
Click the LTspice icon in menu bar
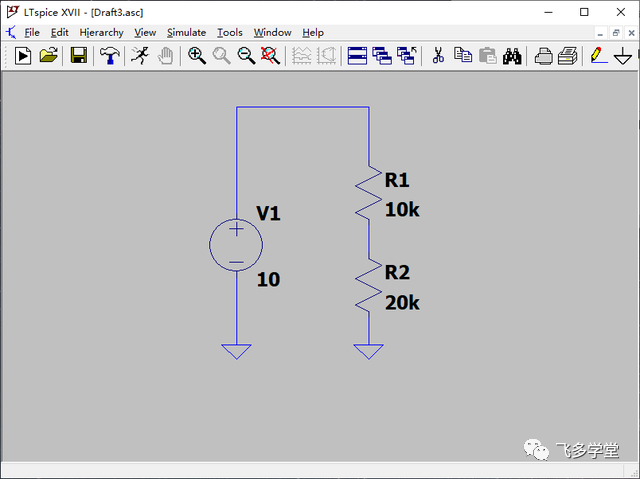point(11,32)
